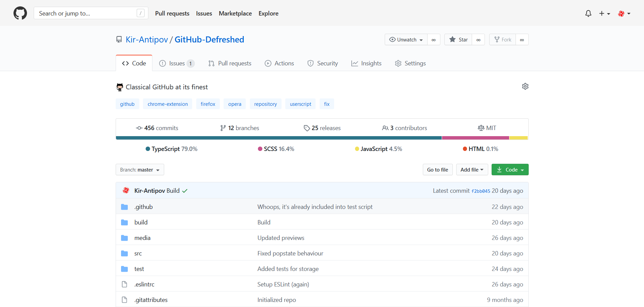
Task: Click the JavaScript yellow segment of language bar
Action: [x=519, y=138]
